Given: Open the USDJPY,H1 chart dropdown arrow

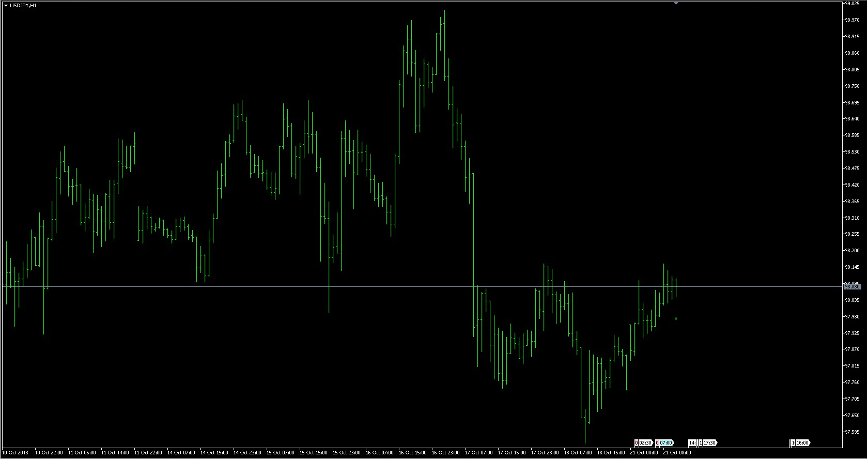Looking at the screenshot, I should tap(6, 5).
